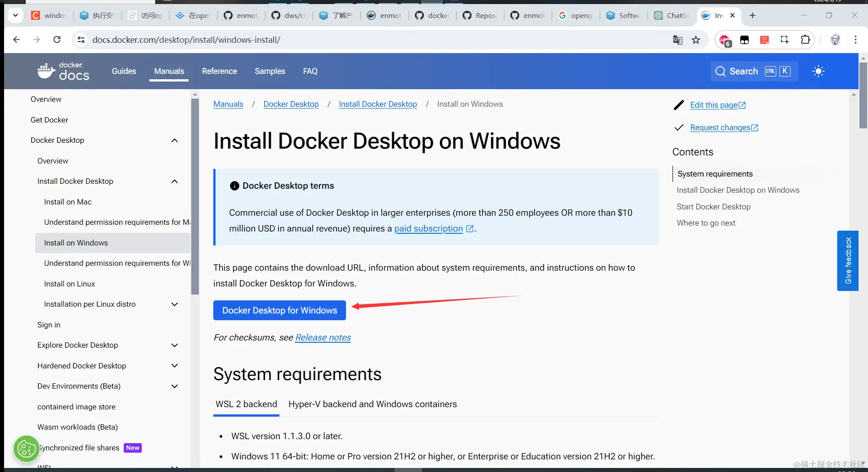Open the cookie preferences icon
868x472 pixels.
coord(26,449)
